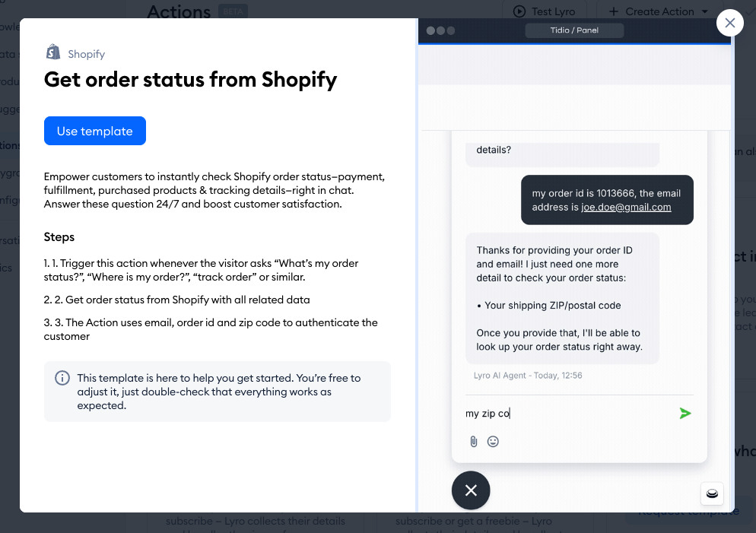
Task: Open the emoji picker in chat
Action: (x=493, y=441)
